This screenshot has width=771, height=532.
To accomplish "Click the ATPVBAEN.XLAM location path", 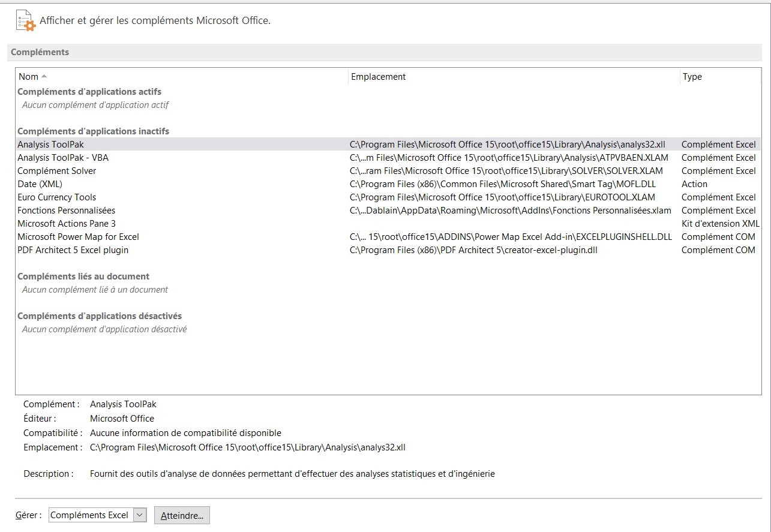I will tap(509, 158).
